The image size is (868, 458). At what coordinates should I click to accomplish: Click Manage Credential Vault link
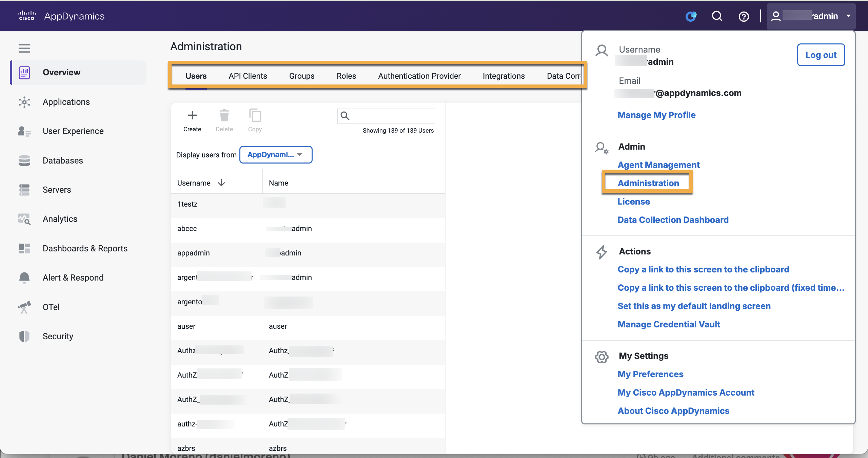[x=669, y=324]
